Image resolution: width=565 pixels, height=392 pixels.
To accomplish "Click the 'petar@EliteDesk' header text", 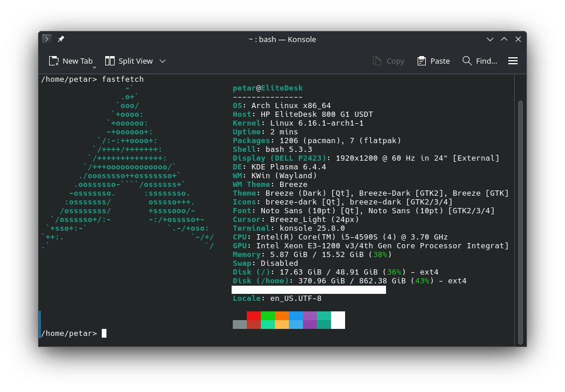I will [268, 88].
